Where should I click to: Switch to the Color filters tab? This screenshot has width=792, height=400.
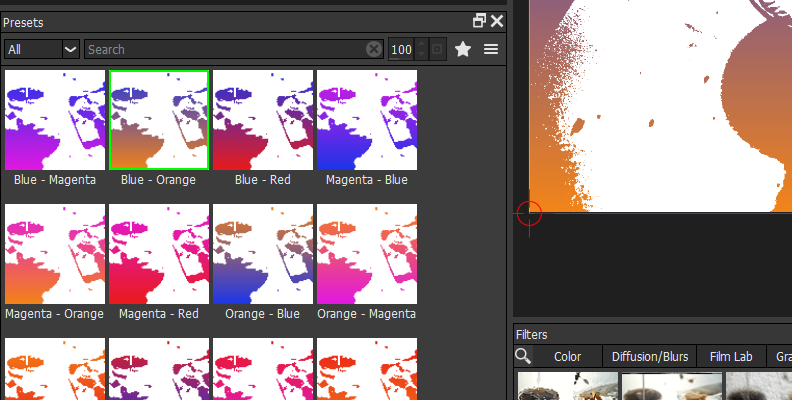[x=567, y=357]
